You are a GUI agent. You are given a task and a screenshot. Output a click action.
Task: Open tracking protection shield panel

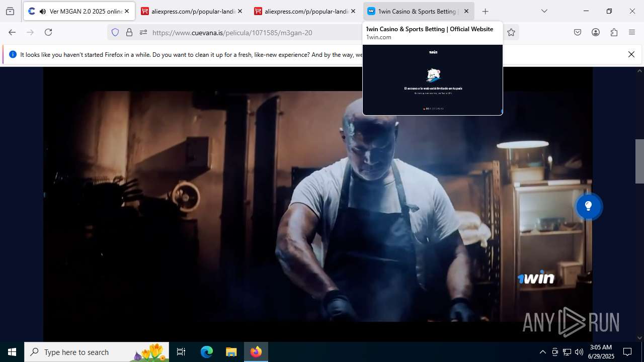(115, 32)
